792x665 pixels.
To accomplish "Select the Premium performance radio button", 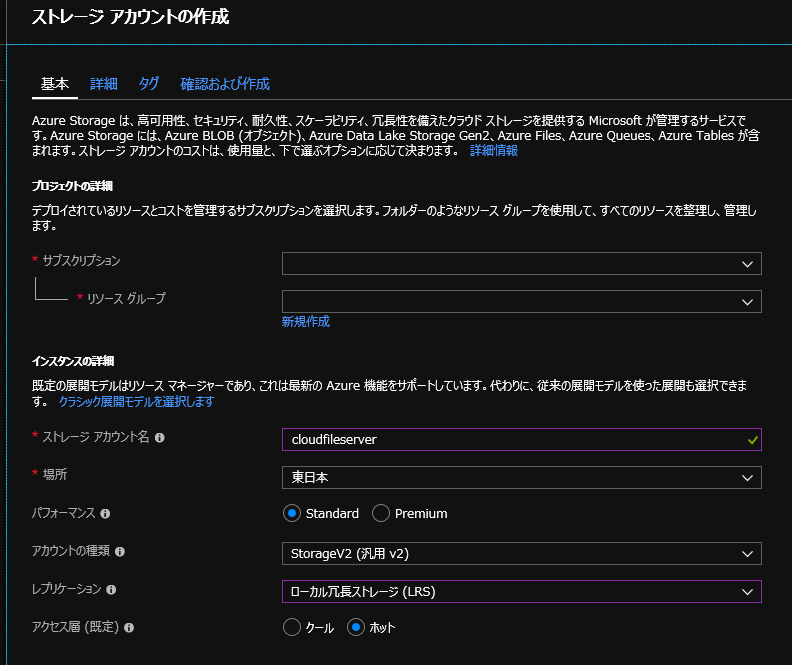I will [381, 513].
